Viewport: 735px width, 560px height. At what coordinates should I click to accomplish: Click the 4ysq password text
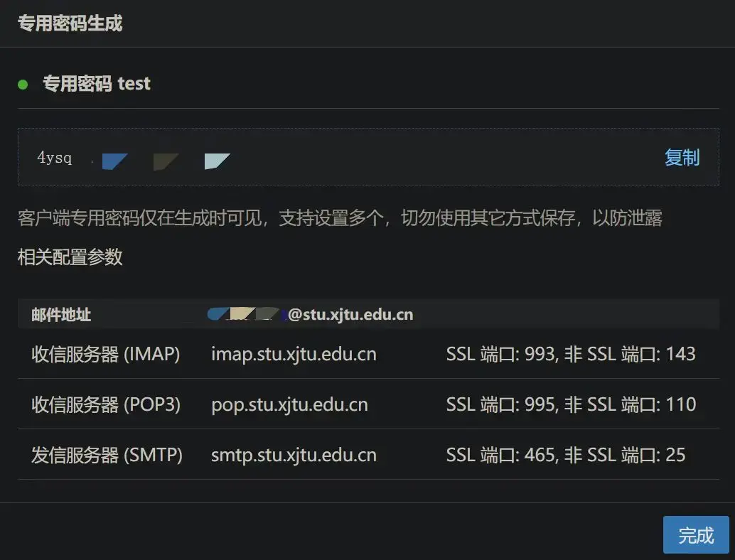click(55, 158)
